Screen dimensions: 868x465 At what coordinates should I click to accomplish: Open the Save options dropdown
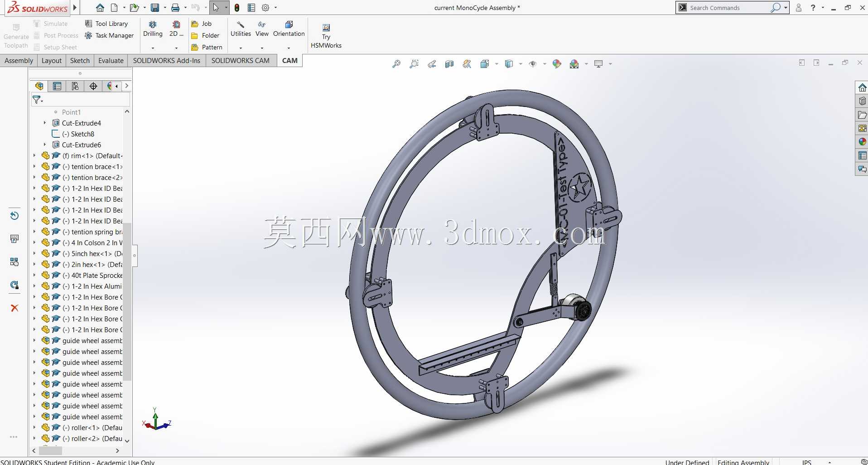164,8
